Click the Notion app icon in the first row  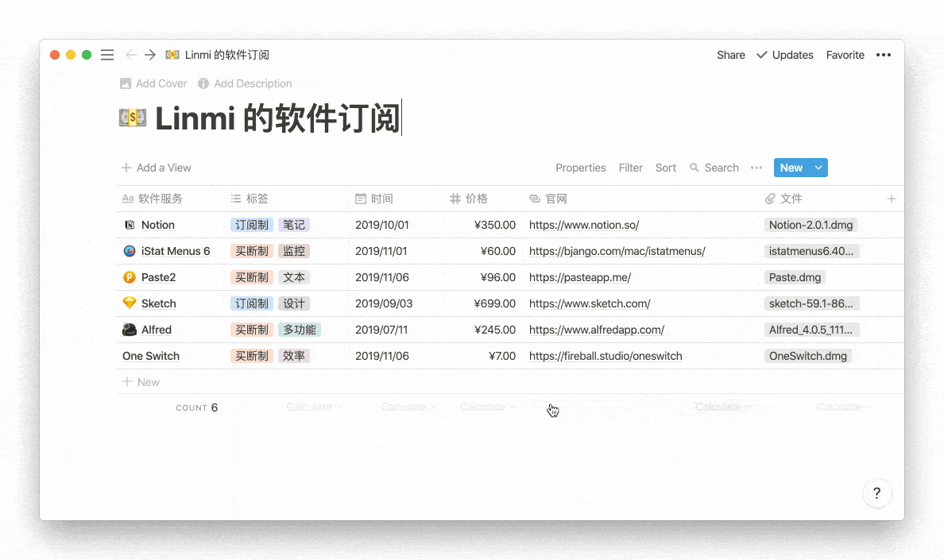click(130, 225)
